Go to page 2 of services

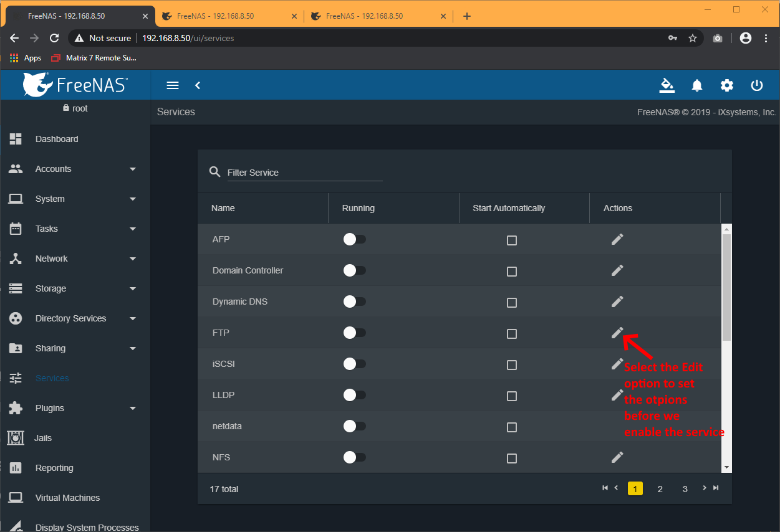point(660,489)
